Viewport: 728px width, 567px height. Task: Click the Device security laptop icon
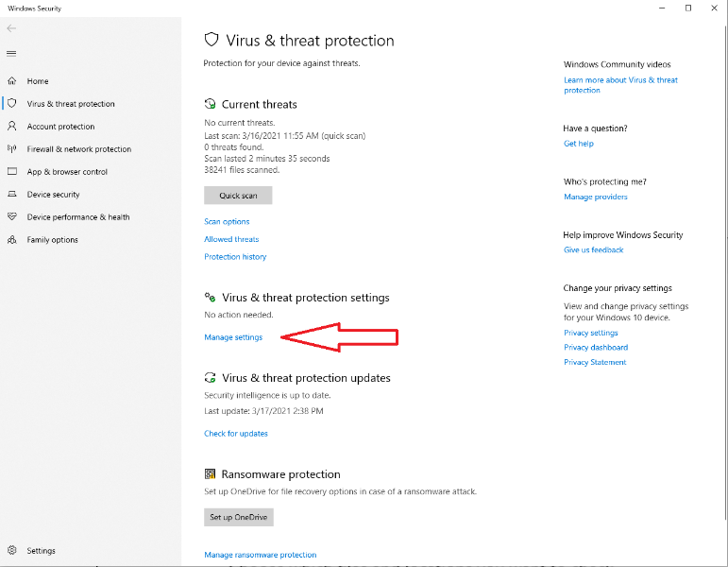point(12,194)
